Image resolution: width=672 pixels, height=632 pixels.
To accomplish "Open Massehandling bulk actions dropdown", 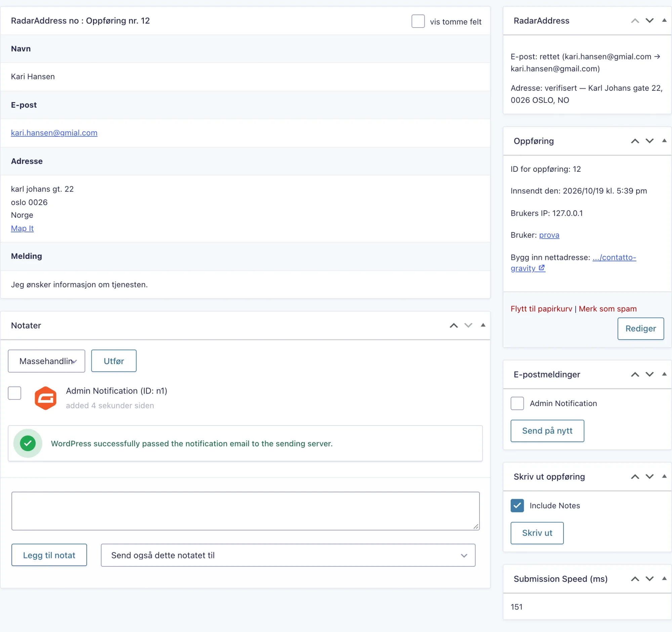I will coord(47,361).
